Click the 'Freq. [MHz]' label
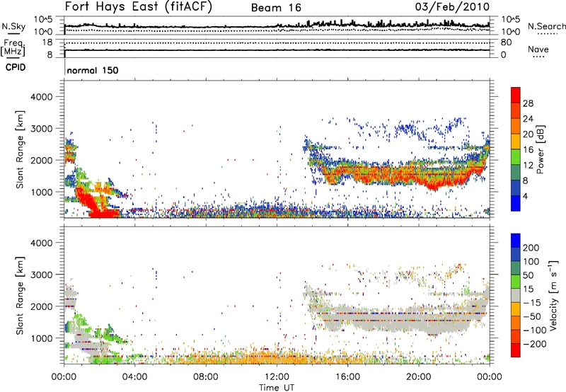Image resolution: width=566 pixels, height=392 pixels. coord(13,48)
